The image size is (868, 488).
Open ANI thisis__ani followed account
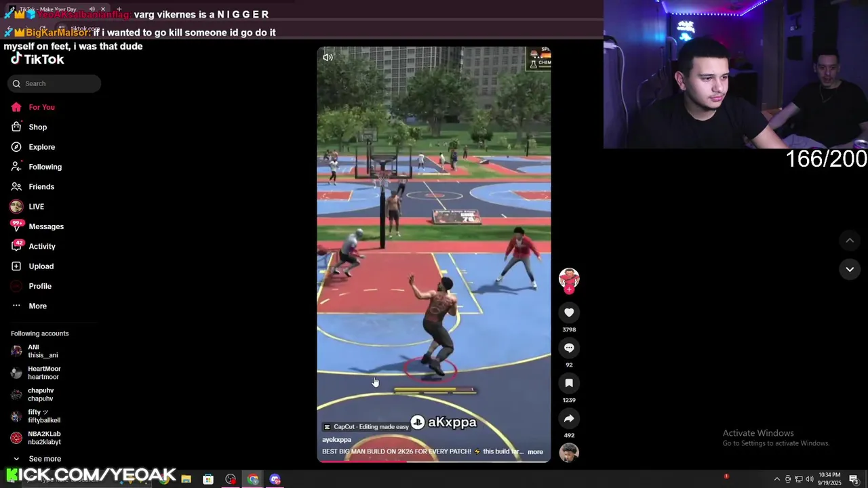pyautogui.click(x=35, y=351)
